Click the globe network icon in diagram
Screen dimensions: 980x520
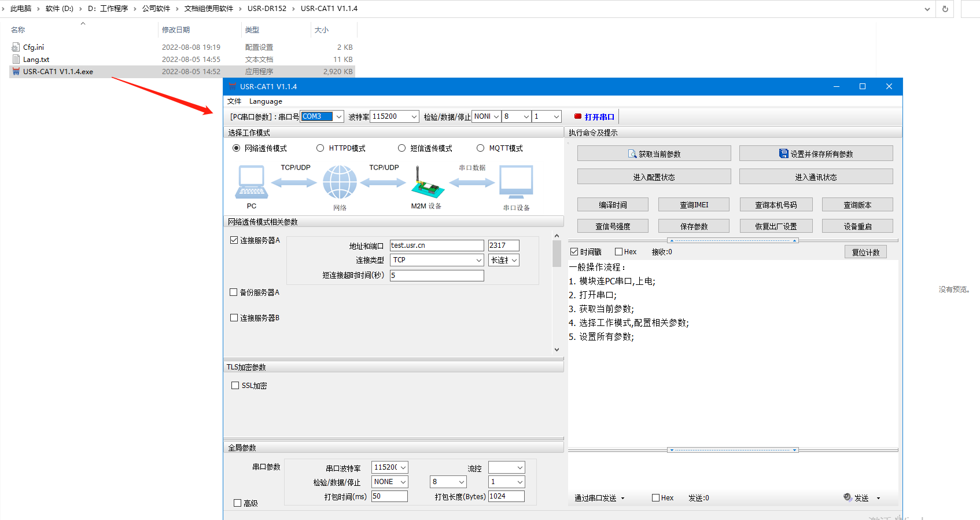click(340, 182)
